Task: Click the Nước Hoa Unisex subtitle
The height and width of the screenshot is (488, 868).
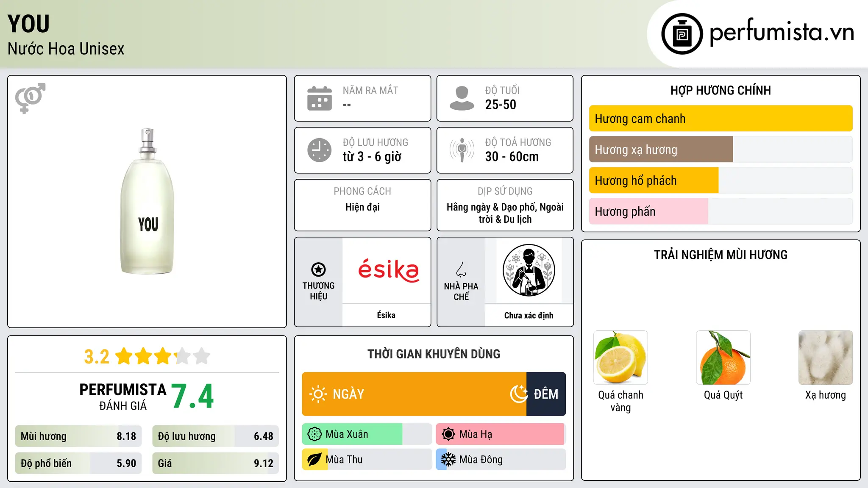Action: [66, 49]
